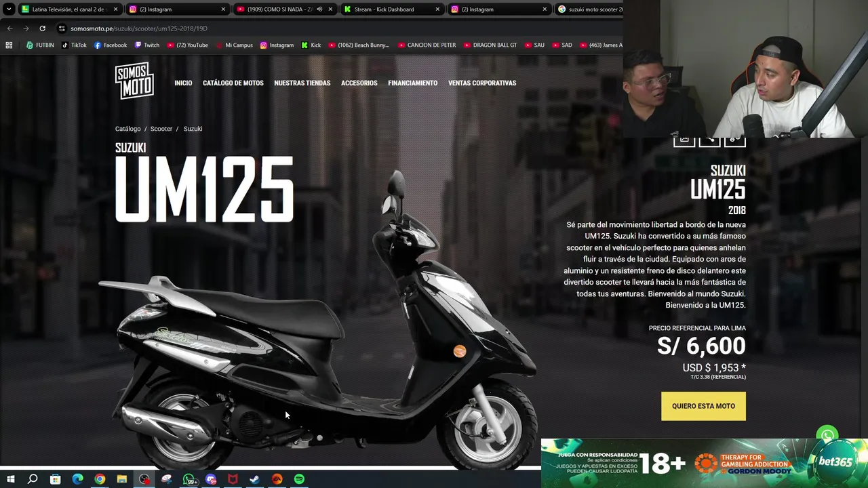The width and height of the screenshot is (868, 488).
Task: Click the Catálogo breadcrumb link
Action: coord(128,129)
